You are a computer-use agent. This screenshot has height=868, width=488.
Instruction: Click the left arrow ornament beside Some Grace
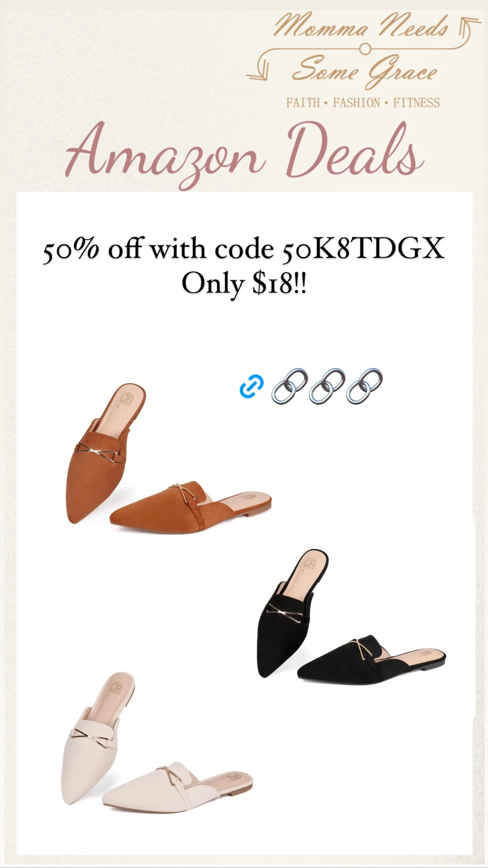(258, 70)
